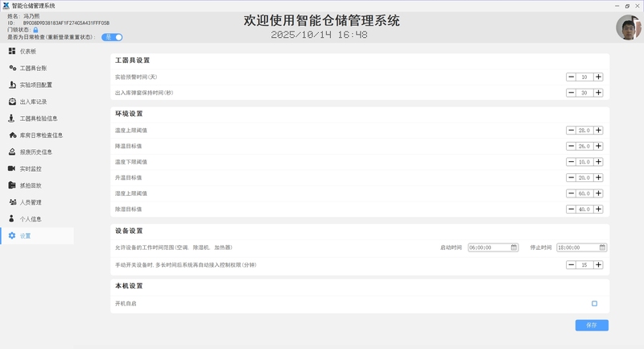
Task: Decrease 降温目标值 with minus button
Action: tap(571, 146)
